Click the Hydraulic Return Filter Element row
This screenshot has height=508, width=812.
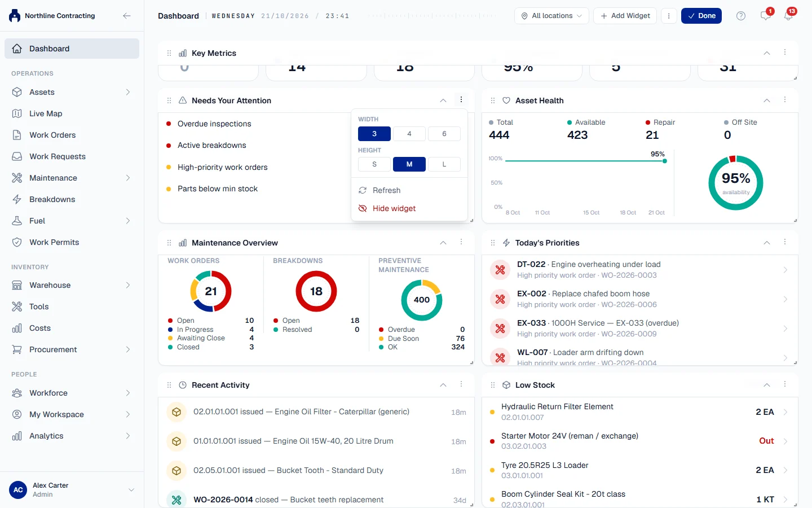tap(640, 411)
